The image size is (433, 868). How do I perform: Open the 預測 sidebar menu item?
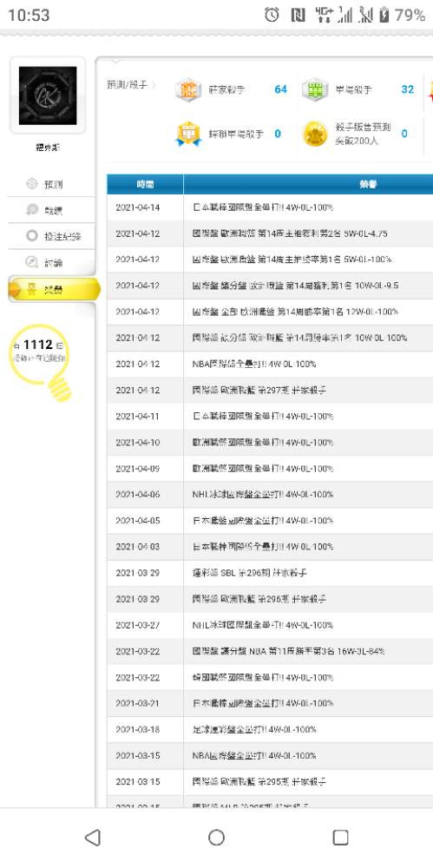click(x=51, y=184)
